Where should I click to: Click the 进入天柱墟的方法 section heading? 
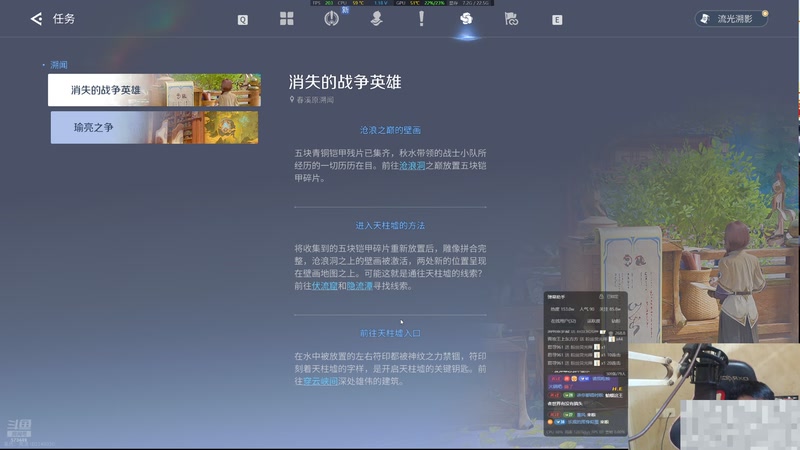pyautogui.click(x=390, y=226)
